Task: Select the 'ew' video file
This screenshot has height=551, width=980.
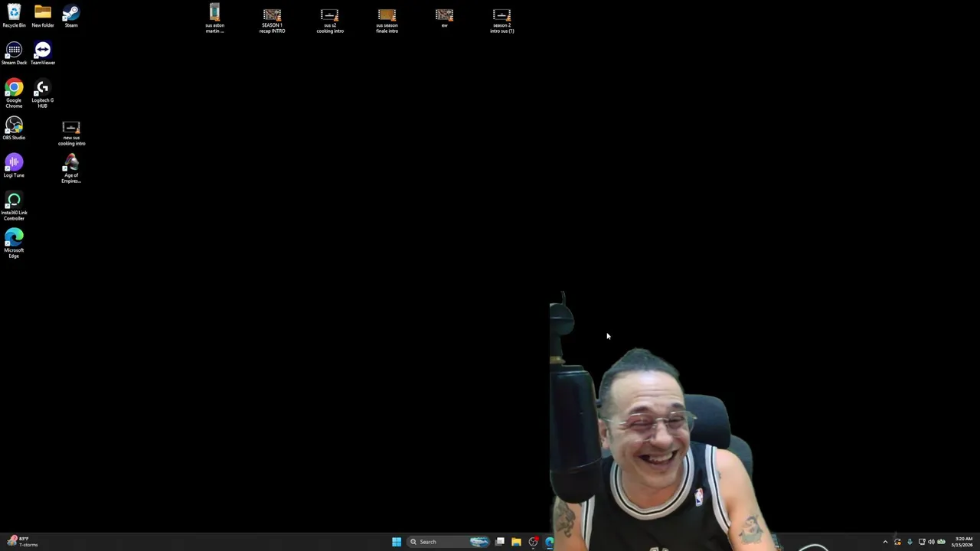Action: 444,18
